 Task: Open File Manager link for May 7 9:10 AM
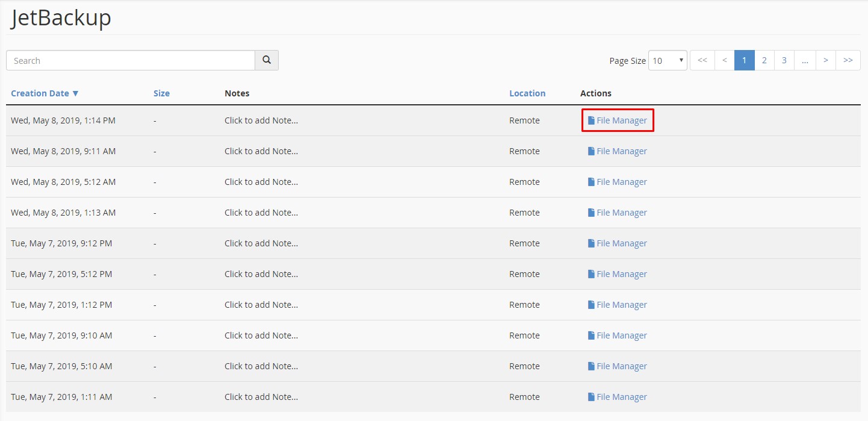point(621,335)
